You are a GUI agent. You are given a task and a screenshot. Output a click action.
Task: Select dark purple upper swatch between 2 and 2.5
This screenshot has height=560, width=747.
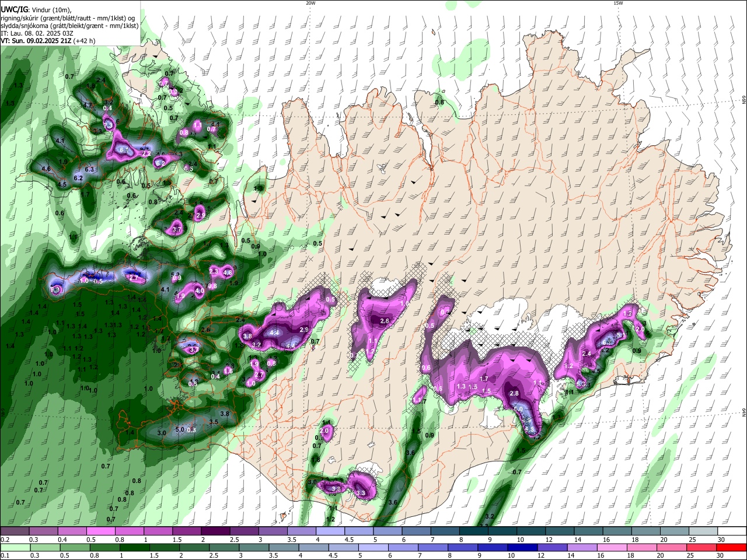click(215, 531)
